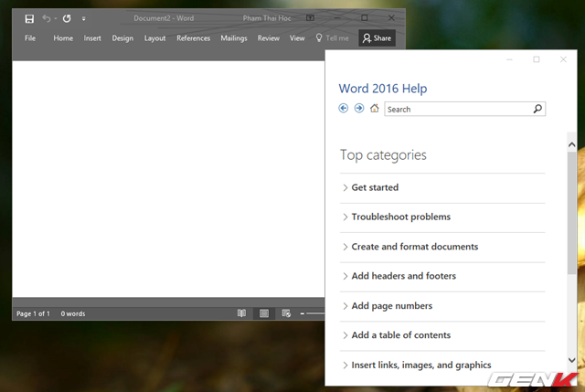Select the Mailings ribbon tab
Image resolution: width=585 pixels, height=392 pixels.
pyautogui.click(x=234, y=38)
